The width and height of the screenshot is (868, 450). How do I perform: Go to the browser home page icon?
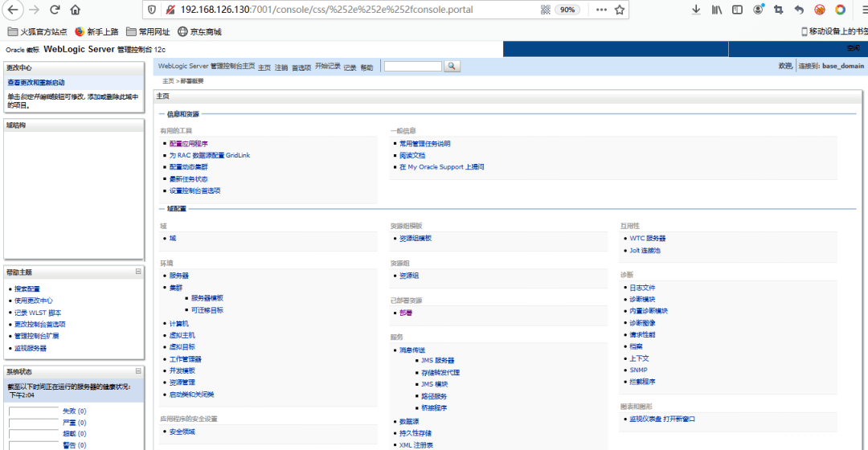pyautogui.click(x=76, y=10)
